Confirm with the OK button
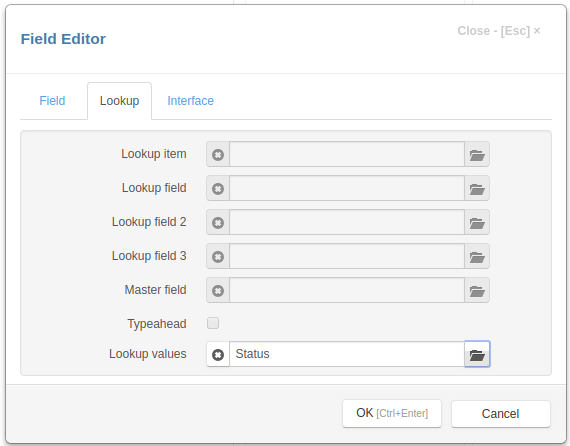 click(392, 413)
